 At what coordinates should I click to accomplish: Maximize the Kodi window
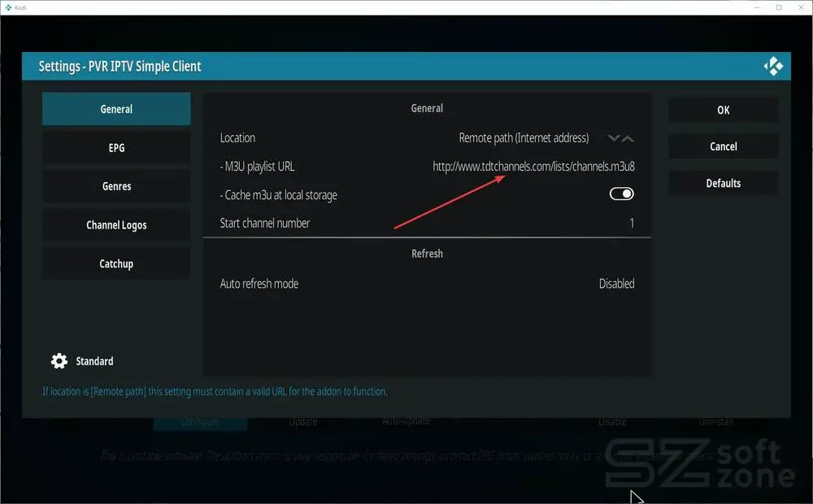tap(779, 7)
